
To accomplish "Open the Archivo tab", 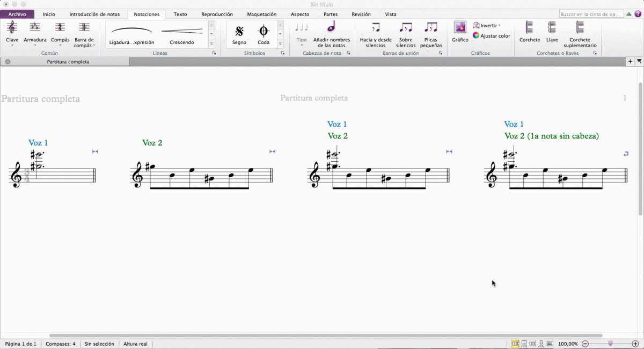I will (17, 14).
